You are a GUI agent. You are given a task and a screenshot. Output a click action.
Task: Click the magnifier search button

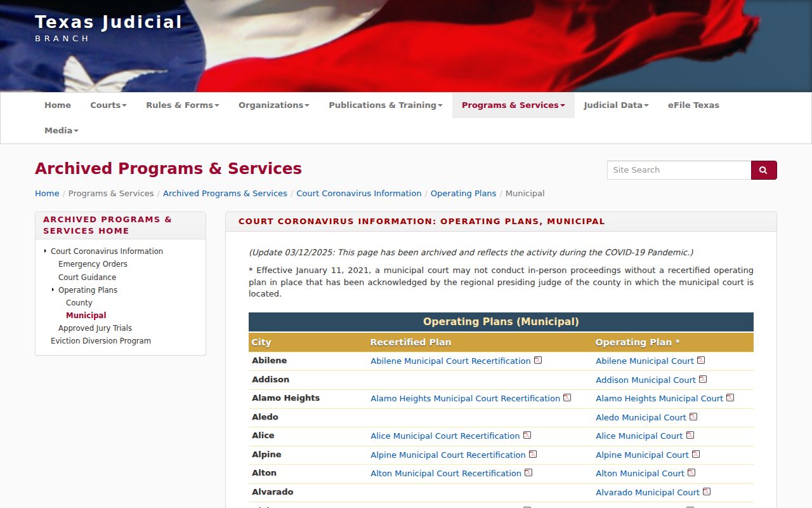click(x=764, y=170)
